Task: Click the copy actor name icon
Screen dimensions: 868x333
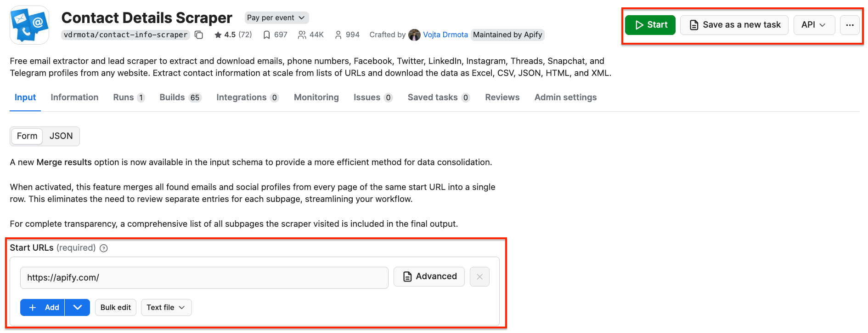Action: point(199,34)
